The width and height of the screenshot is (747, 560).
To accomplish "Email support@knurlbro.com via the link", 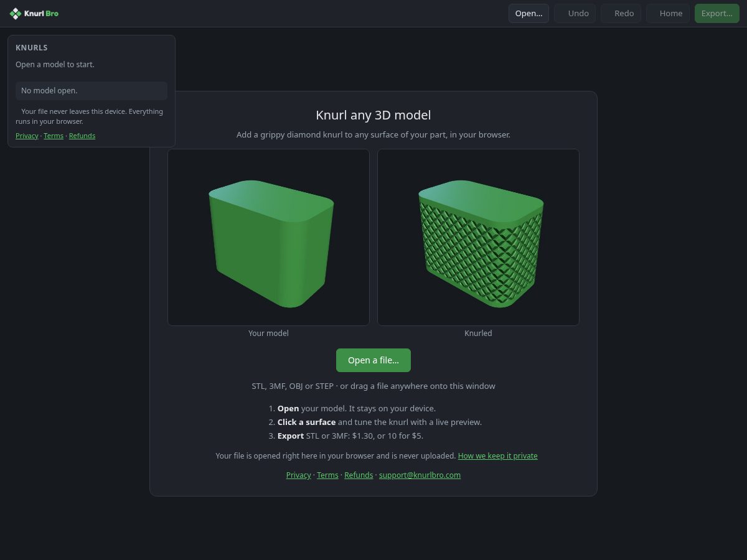I will (x=420, y=475).
